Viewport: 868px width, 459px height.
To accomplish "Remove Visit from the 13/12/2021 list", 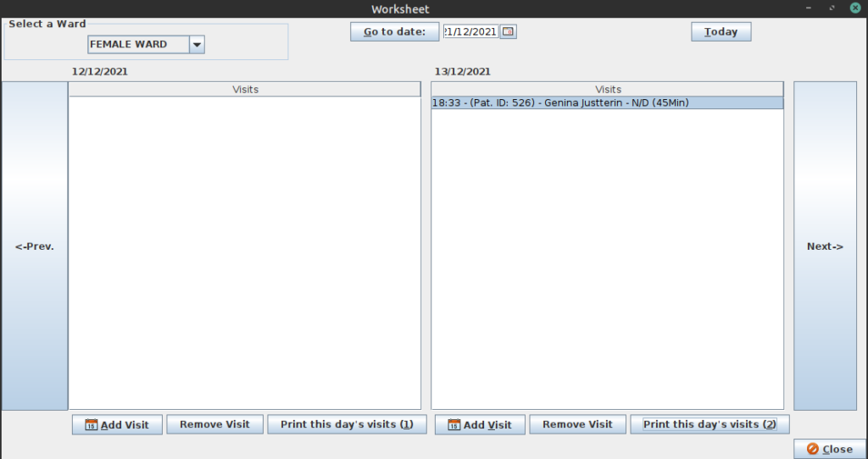I will tap(577, 424).
